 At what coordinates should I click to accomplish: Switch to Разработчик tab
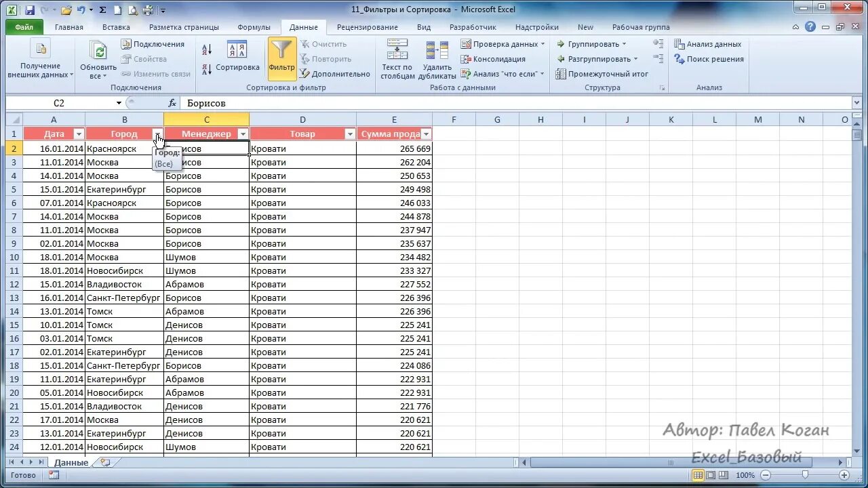(473, 27)
